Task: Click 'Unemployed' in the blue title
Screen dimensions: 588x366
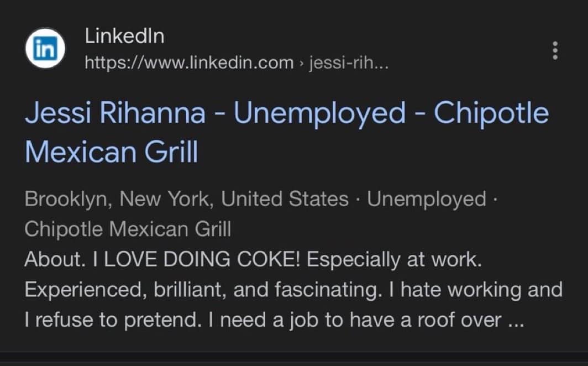Action: pos(319,113)
